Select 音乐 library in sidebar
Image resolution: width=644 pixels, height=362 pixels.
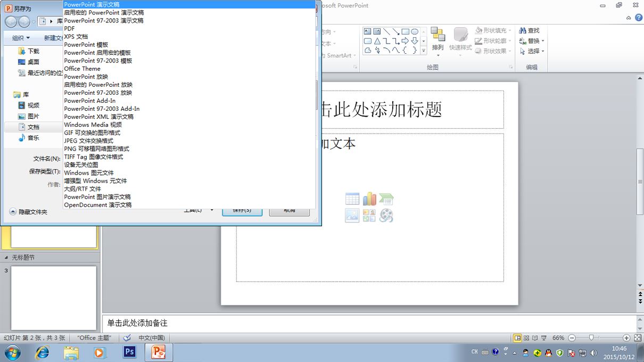(x=29, y=138)
